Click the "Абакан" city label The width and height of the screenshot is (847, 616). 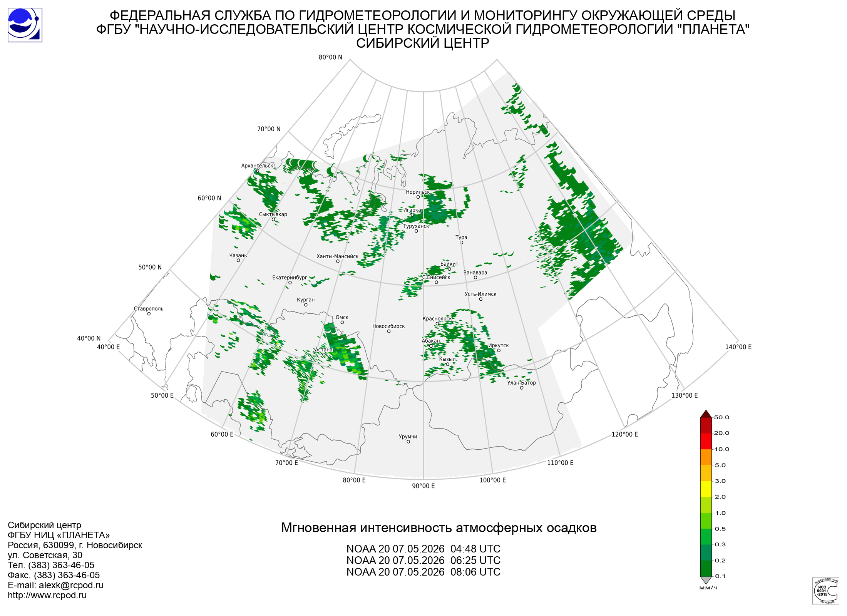pyautogui.click(x=431, y=341)
